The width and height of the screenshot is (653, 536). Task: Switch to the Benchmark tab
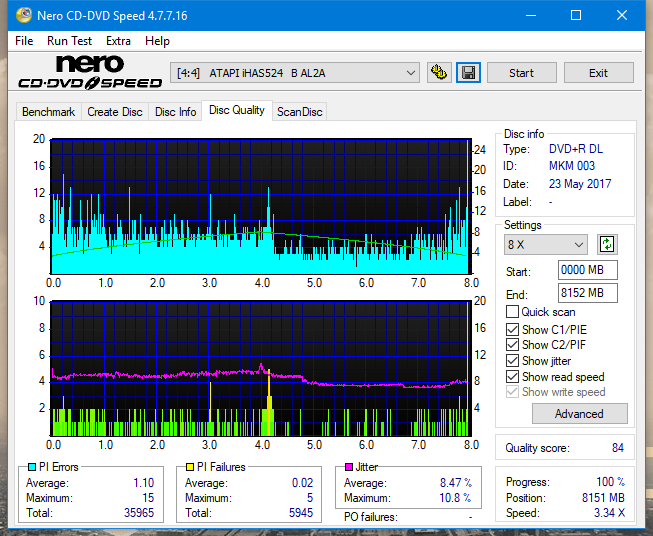[48, 112]
